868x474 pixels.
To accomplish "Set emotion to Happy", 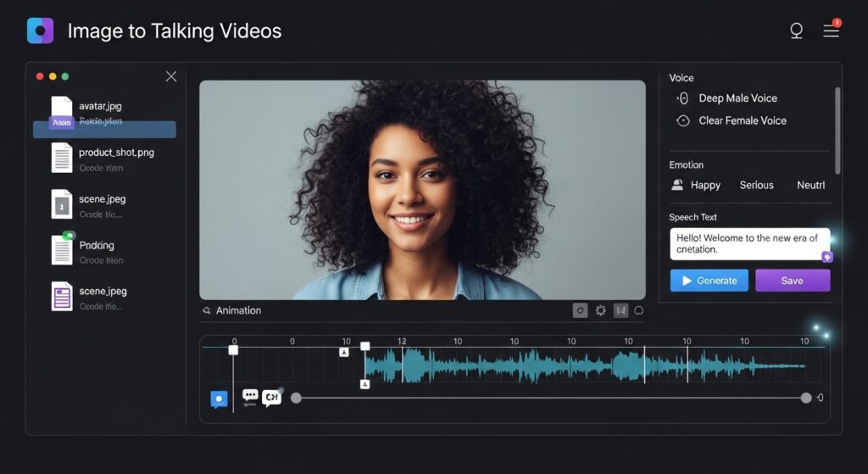I will pyautogui.click(x=704, y=185).
